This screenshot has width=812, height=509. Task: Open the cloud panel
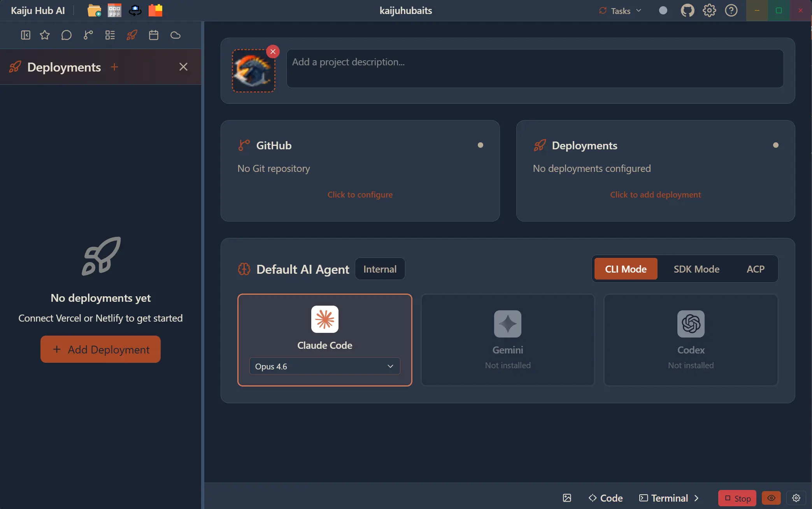[x=175, y=35]
